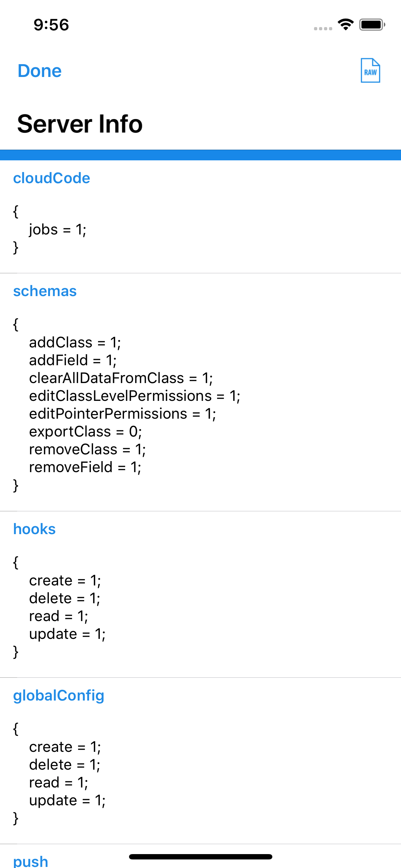This screenshot has height=868, width=401.
Task: Select the schemas section header
Action: coord(45,291)
